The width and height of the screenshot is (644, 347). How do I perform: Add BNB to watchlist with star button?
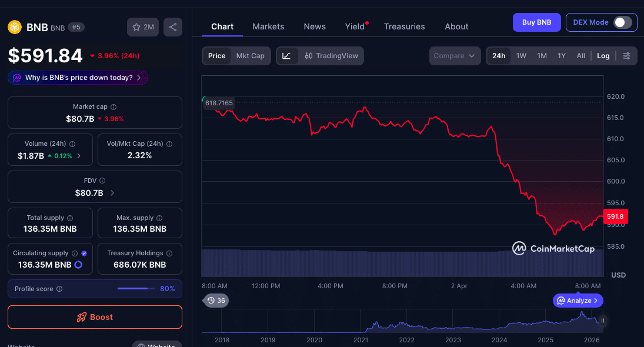142,27
